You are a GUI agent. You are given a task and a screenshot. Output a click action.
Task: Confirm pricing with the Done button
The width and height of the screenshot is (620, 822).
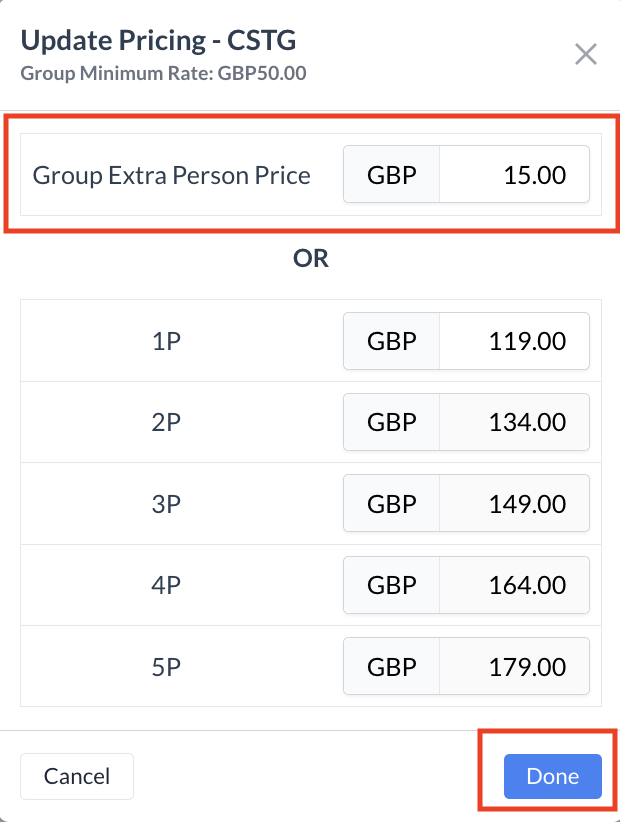552,777
